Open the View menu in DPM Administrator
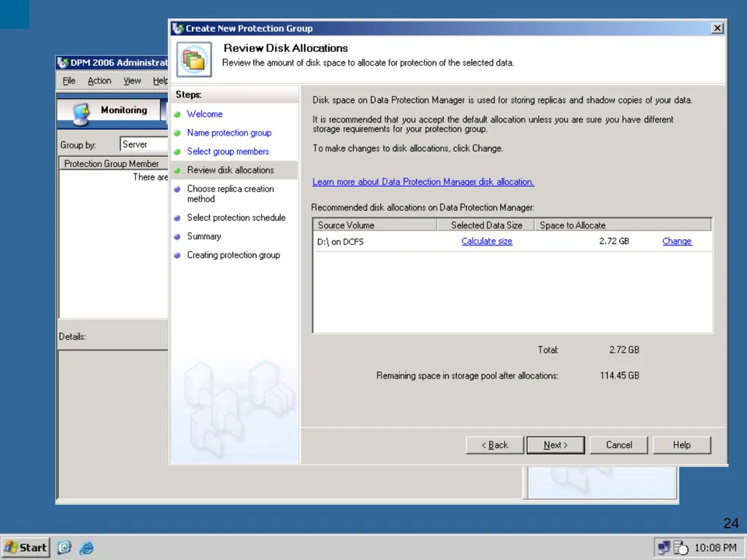 [x=132, y=81]
